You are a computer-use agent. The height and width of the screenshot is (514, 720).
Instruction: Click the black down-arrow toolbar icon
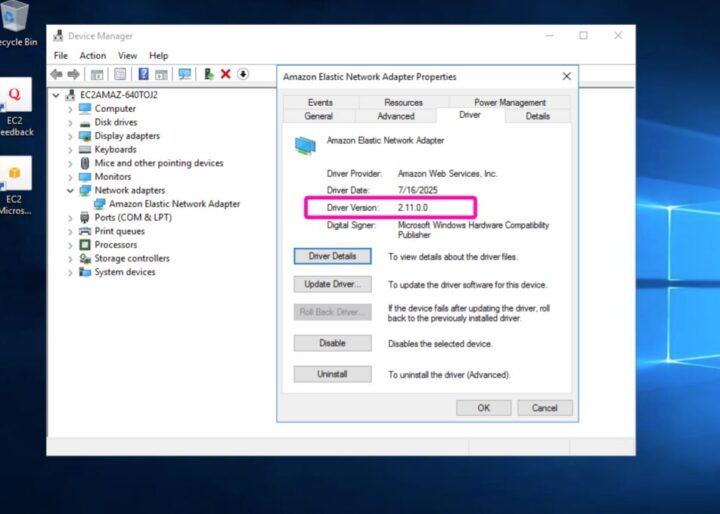(x=242, y=74)
